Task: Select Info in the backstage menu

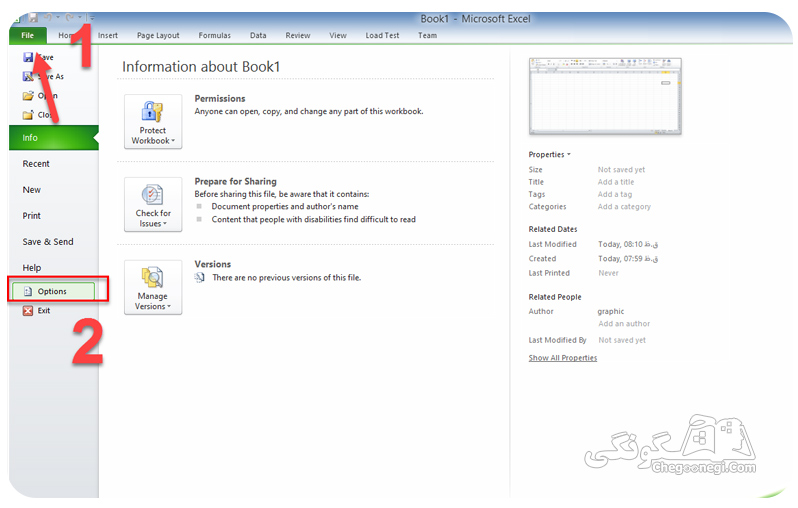Action: pos(53,137)
